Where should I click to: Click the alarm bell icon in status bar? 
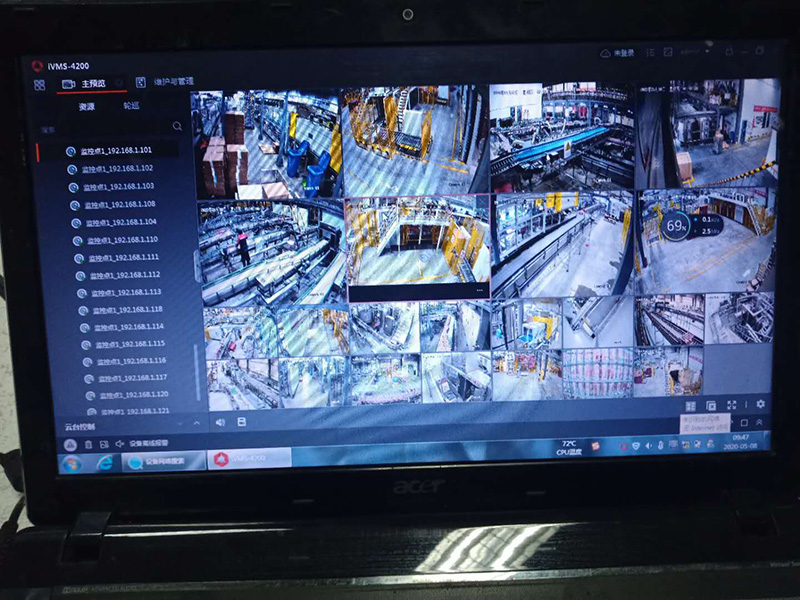pyautogui.click(x=71, y=443)
